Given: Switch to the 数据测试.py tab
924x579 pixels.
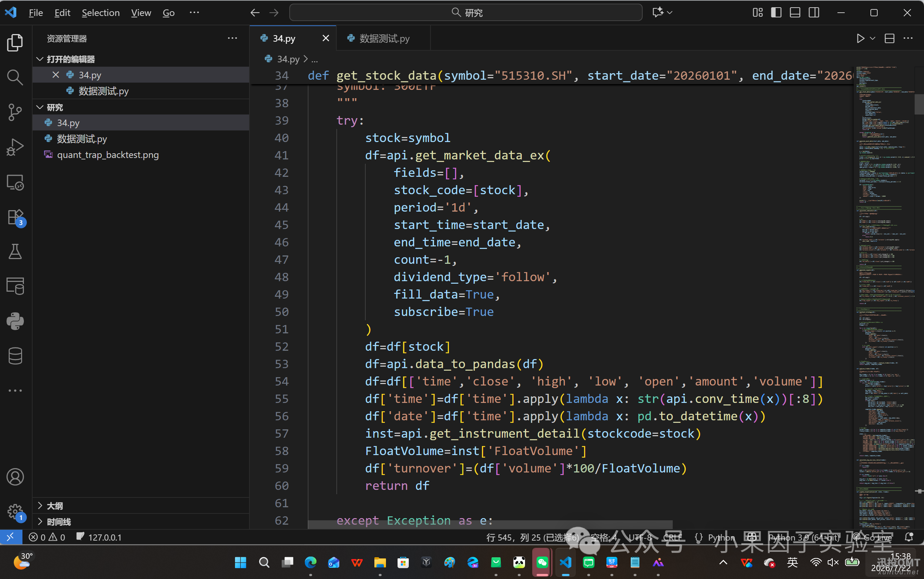Looking at the screenshot, I should [x=383, y=38].
